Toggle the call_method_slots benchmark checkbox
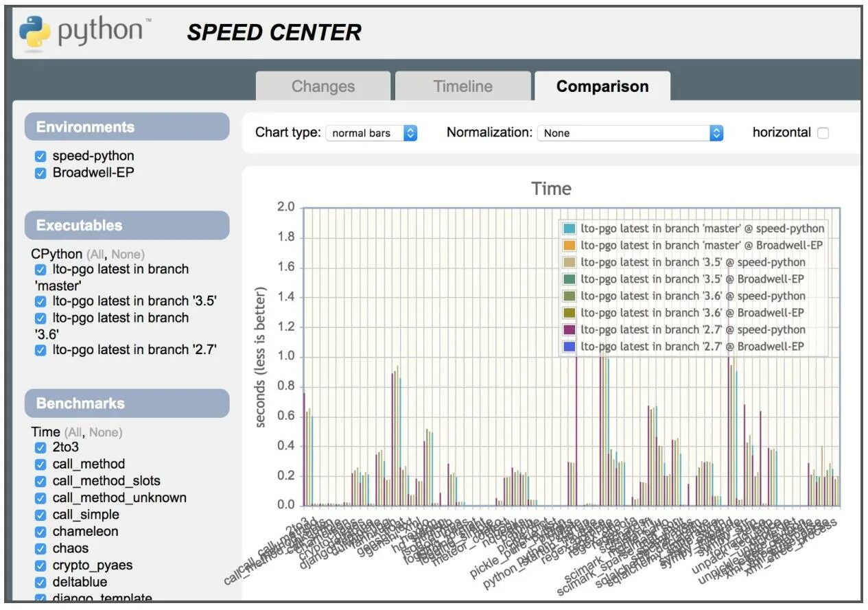 (40, 482)
